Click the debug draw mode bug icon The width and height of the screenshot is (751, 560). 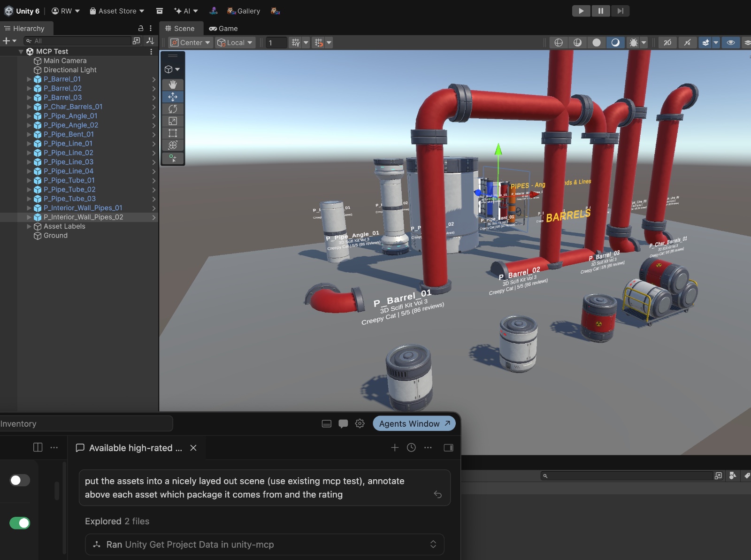(634, 43)
